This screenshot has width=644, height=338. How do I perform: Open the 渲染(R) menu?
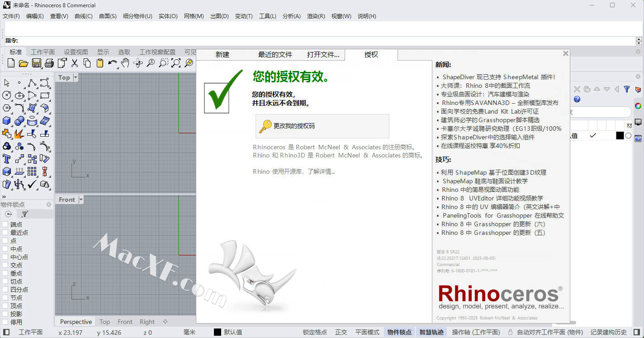coord(316,16)
